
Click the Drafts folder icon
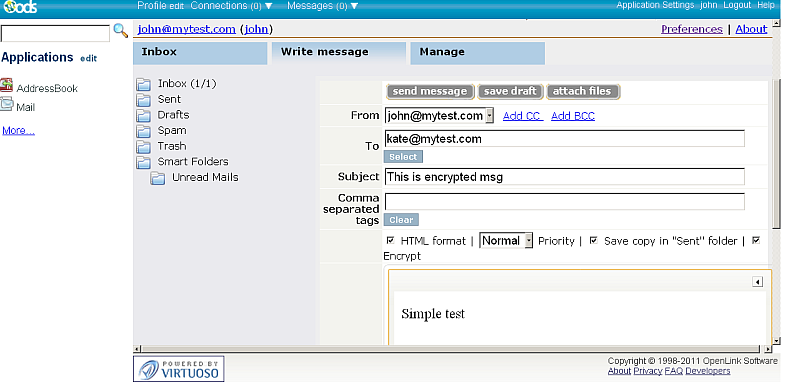[144, 115]
